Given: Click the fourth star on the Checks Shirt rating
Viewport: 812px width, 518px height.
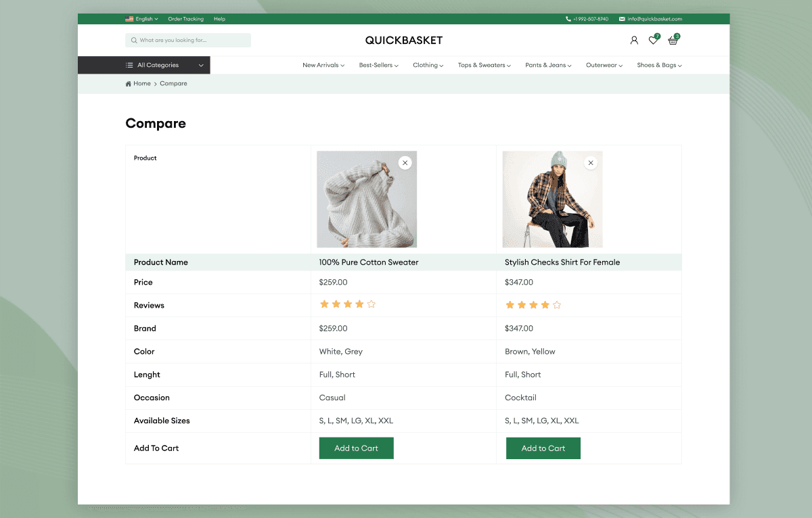Looking at the screenshot, I should click(x=545, y=304).
